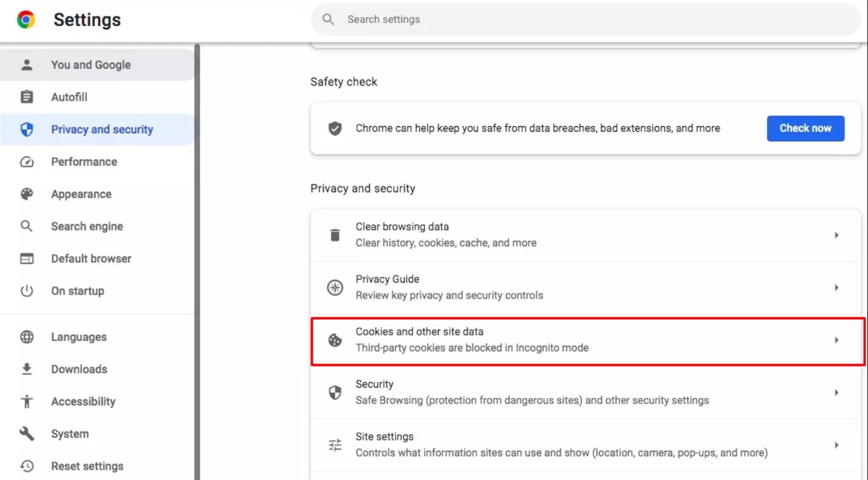Image resolution: width=868 pixels, height=480 pixels.
Task: Select Default browser in the sidebar
Action: coord(91,259)
